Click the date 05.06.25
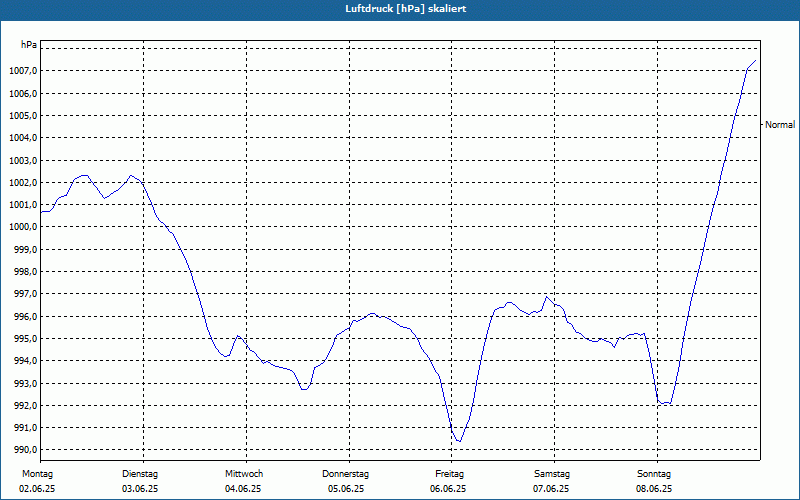 pos(346,489)
